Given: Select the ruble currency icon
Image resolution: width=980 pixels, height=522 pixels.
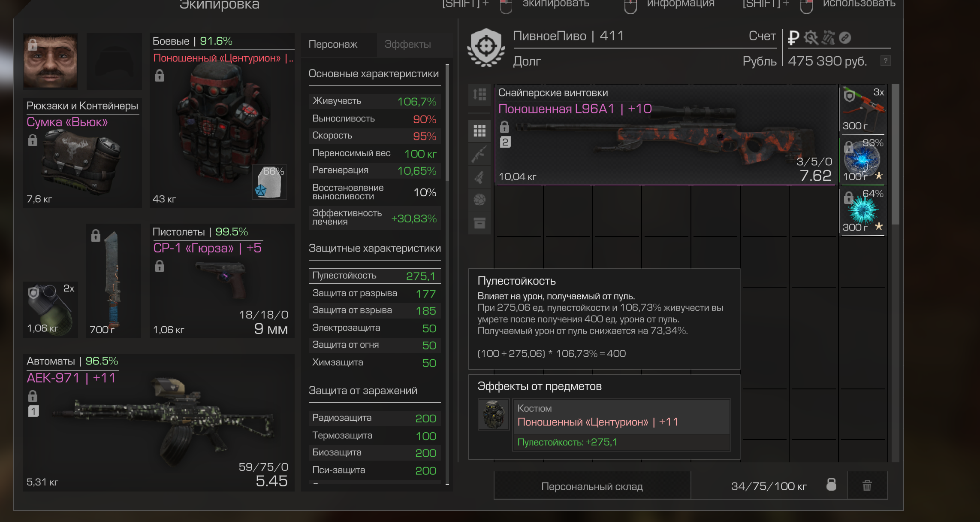Looking at the screenshot, I should (x=793, y=38).
